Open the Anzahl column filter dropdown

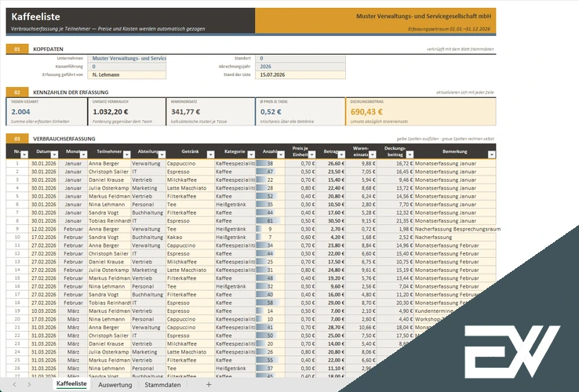[x=281, y=154]
